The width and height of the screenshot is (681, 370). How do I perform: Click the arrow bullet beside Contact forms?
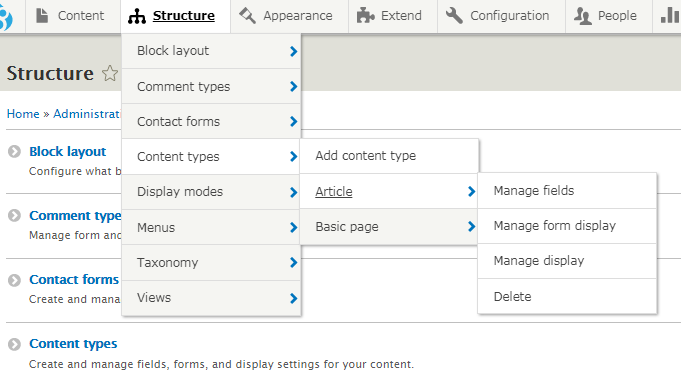[x=14, y=280]
